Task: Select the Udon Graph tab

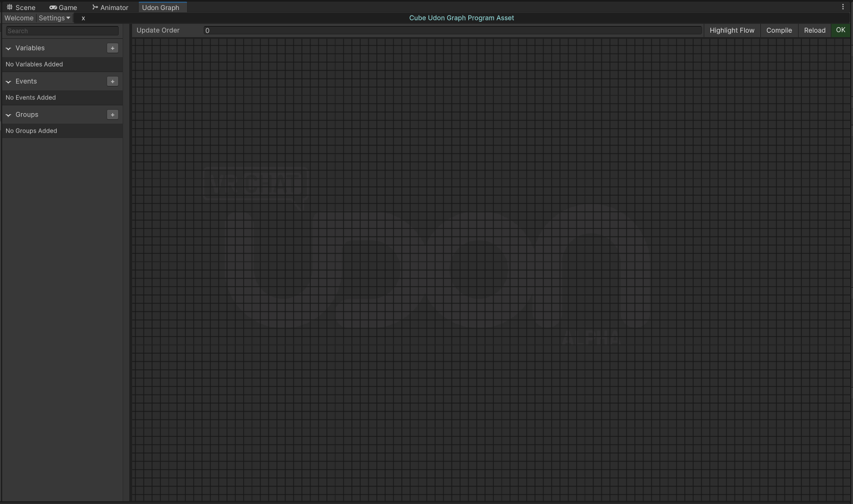Action: [162, 7]
